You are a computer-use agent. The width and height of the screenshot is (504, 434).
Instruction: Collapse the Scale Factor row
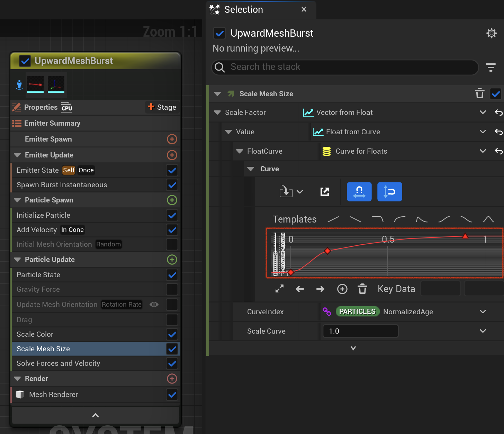(217, 112)
